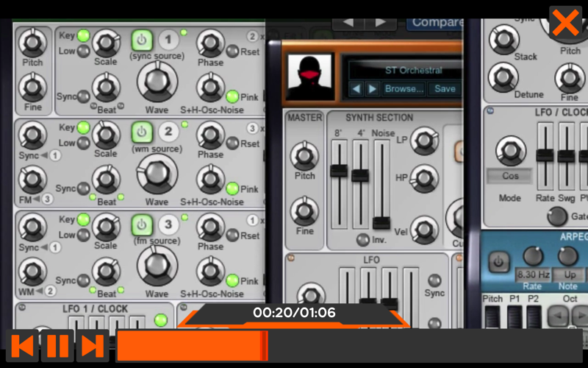Open the arpeggiator Up note mode selector
588x368 pixels.
[x=570, y=275]
